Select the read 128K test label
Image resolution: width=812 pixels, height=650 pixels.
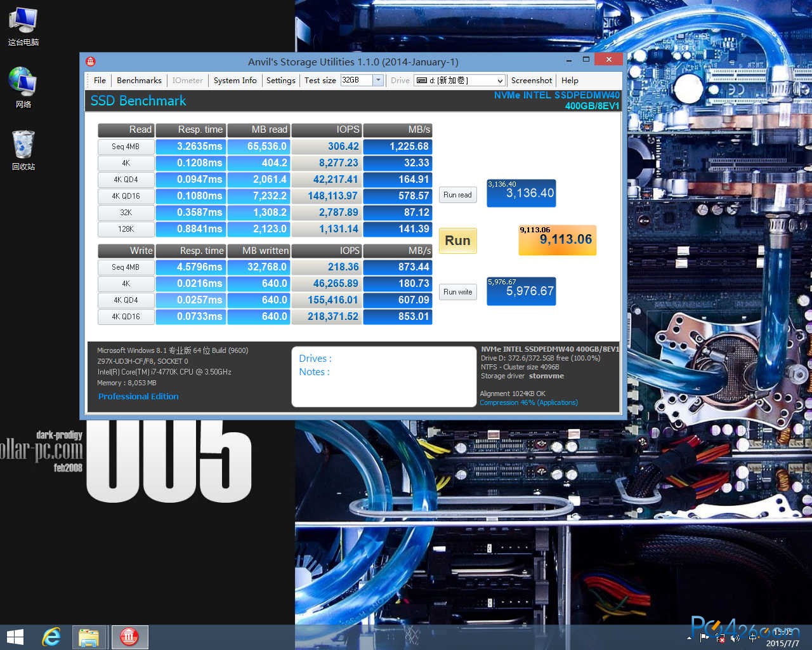pyautogui.click(x=126, y=229)
